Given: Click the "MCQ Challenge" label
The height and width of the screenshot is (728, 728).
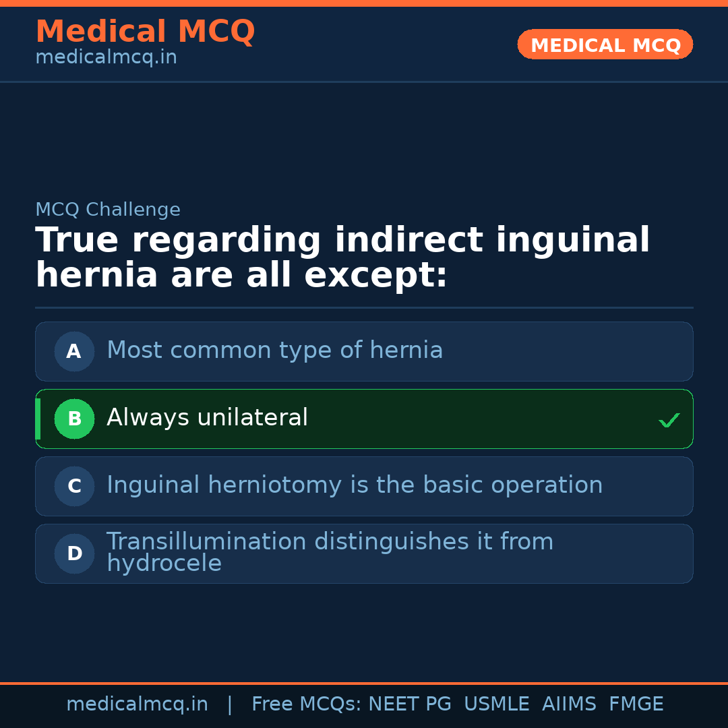Looking at the screenshot, I should tap(108, 210).
